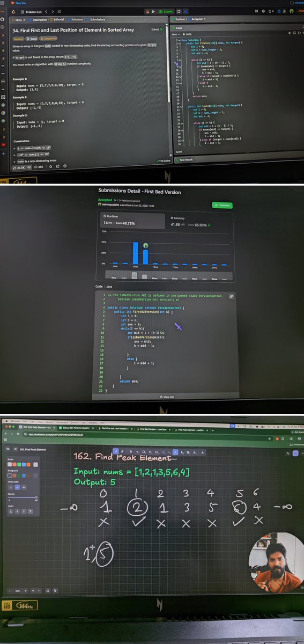This screenshot has width=304, height=644.
Task: Open the 385 comments
Action: click(39, 167)
